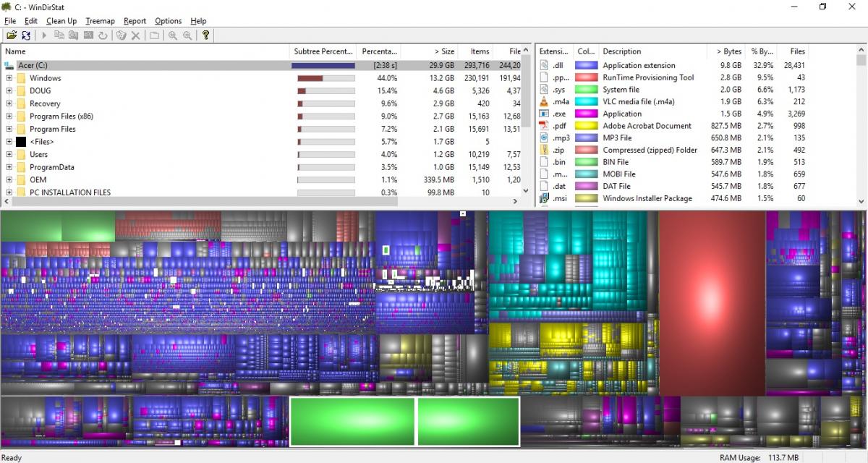Click the Delete to Recycle Bin icon
Viewport: 868px width, 463px height.
121,35
